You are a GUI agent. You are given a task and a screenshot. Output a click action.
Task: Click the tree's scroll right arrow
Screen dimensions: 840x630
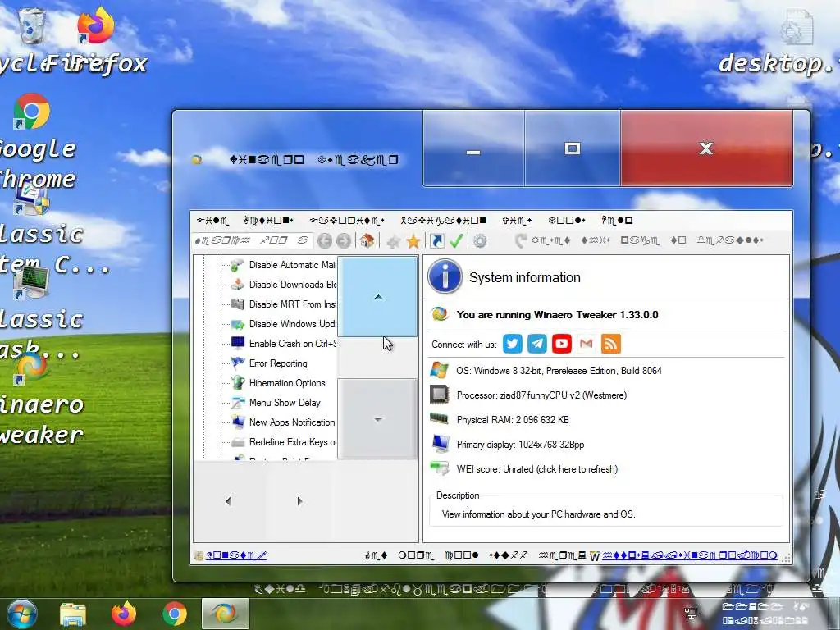tap(299, 501)
